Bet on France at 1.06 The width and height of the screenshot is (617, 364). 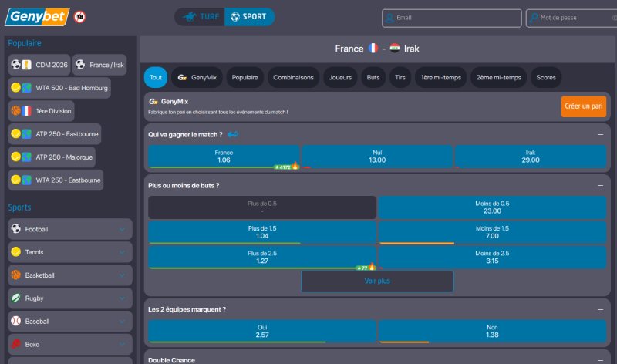(224, 157)
